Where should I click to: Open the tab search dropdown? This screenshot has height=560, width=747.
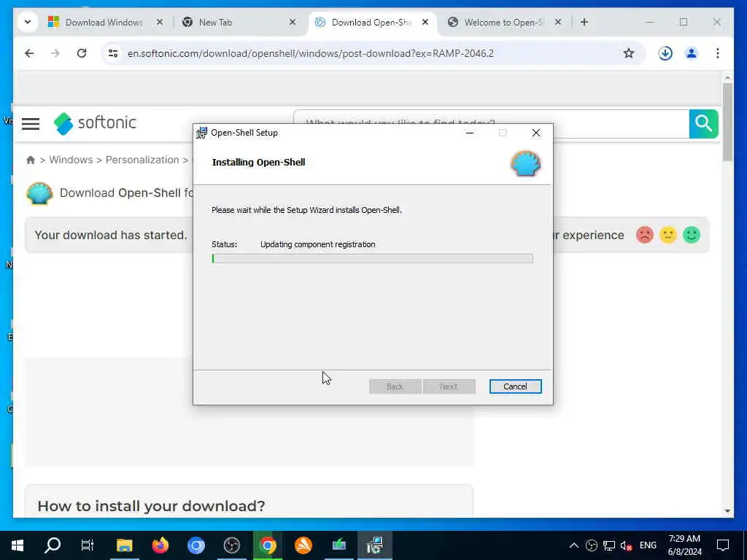point(28,22)
